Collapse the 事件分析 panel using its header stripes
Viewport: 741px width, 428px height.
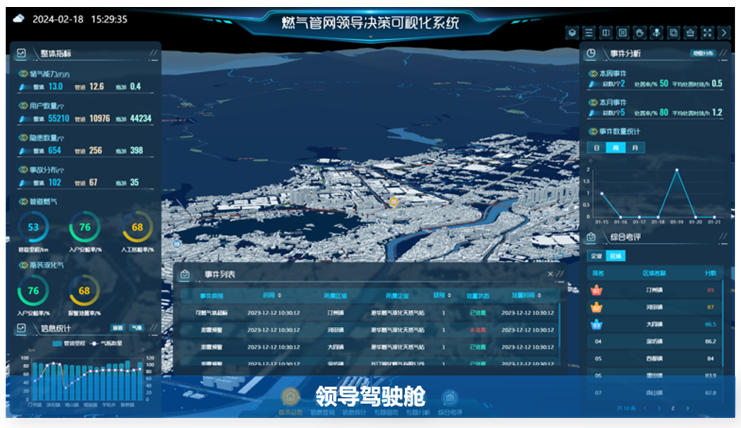[x=721, y=53]
